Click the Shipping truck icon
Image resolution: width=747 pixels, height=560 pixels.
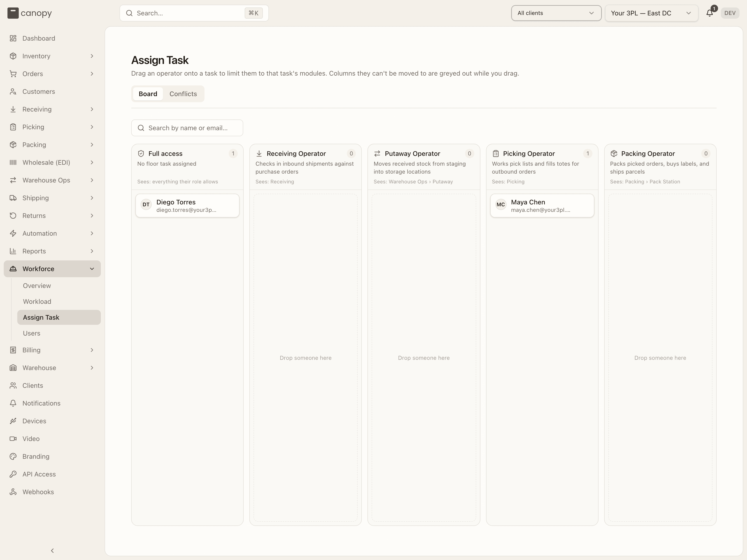[13, 198]
